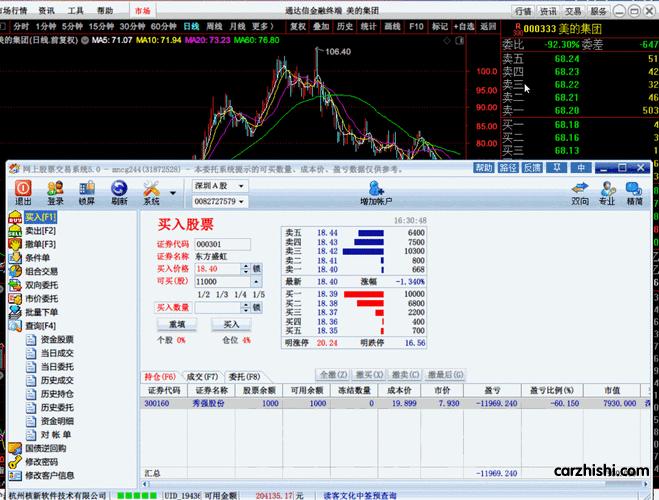Select 日线 period in chart toolbar
This screenshot has width=659, height=500.
(x=191, y=26)
